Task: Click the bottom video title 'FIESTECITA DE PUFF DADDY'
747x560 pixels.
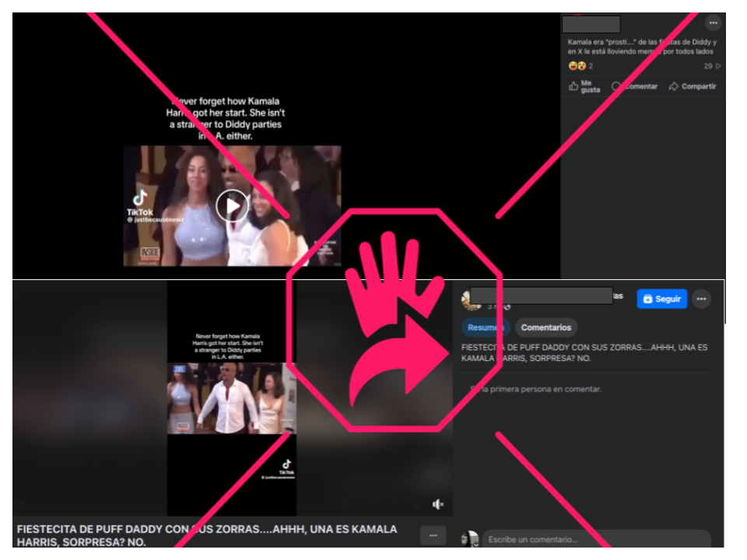Action: click(x=206, y=535)
